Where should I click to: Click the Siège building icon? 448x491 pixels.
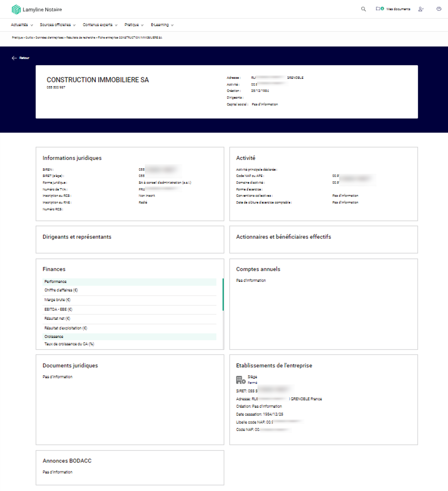tap(240, 380)
